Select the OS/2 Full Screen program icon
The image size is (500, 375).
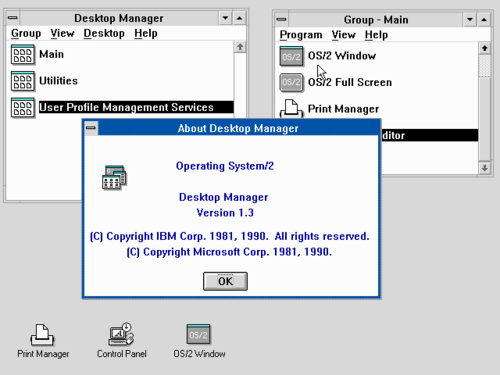point(291,82)
